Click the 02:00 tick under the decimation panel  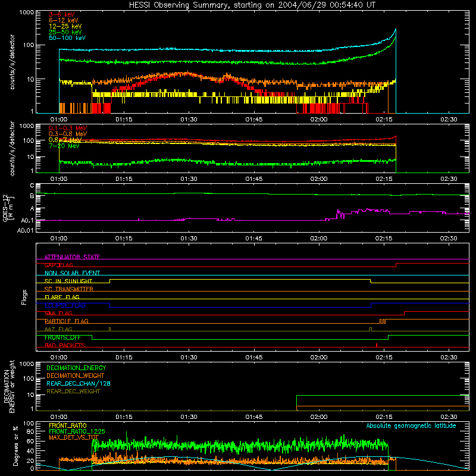(x=319, y=417)
